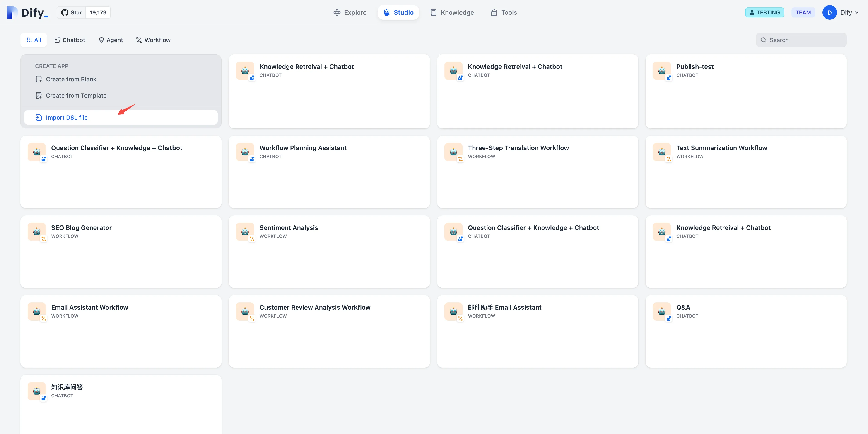Focus the Search input field
This screenshot has width=868, height=434.
(x=805, y=40)
